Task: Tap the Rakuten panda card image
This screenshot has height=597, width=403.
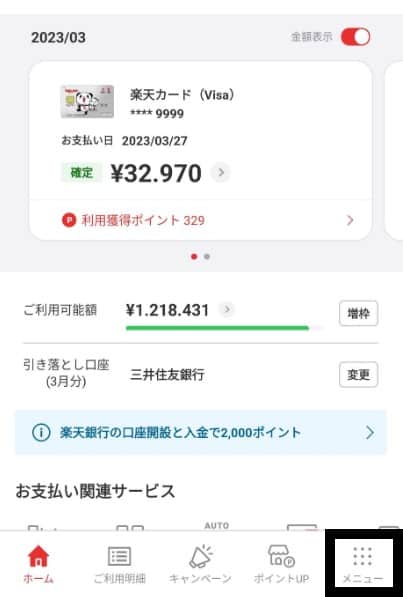Action: pos(87,101)
